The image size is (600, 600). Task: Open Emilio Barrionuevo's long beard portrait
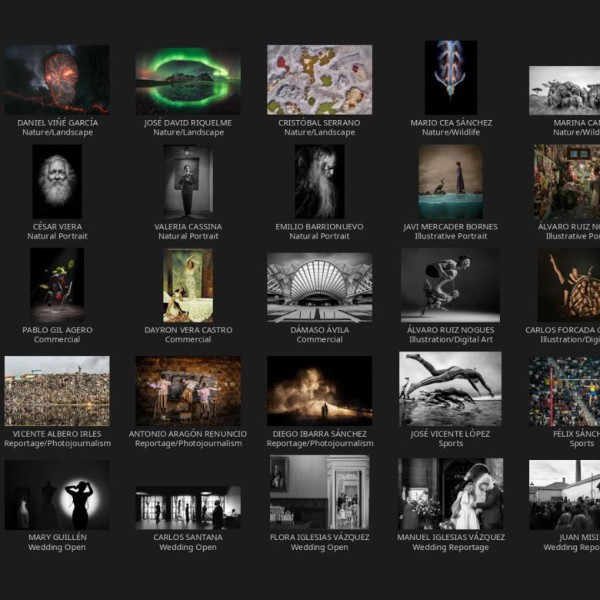coord(320,181)
